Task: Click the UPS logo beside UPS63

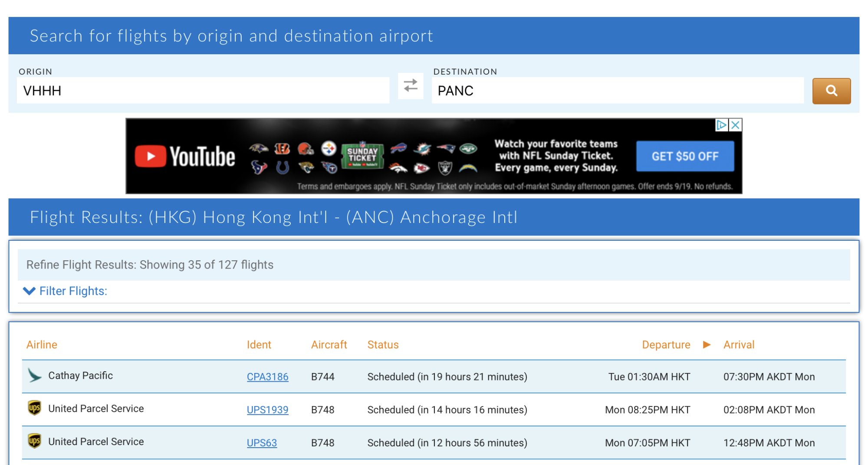Action: [34, 441]
